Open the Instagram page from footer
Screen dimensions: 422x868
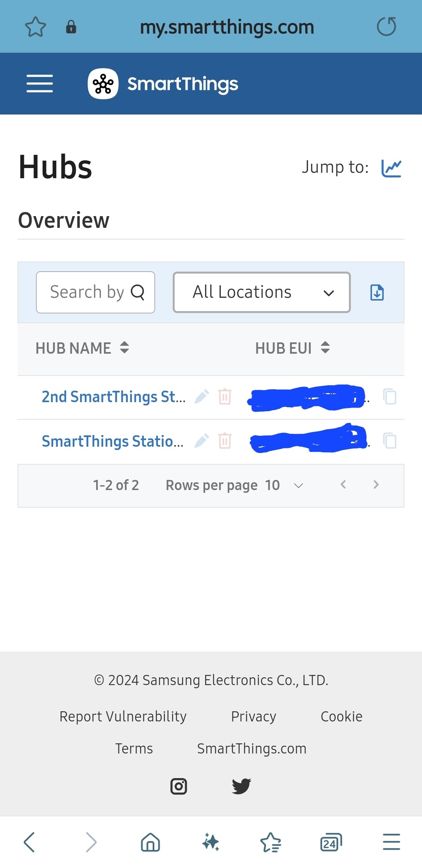point(179,786)
